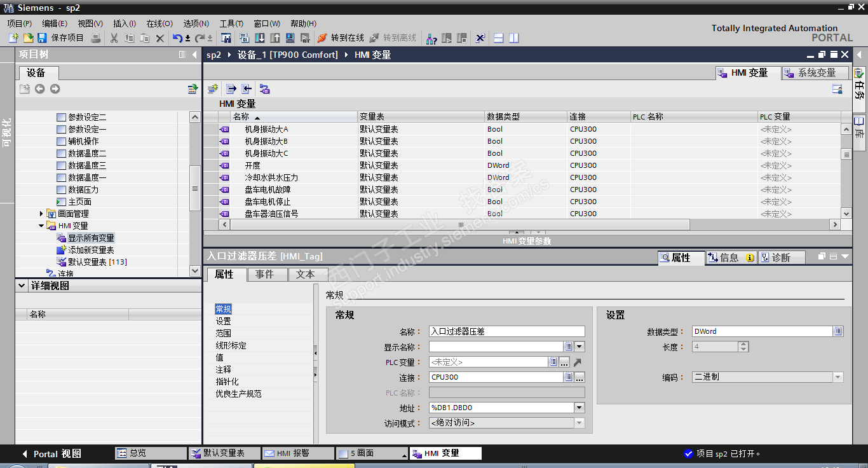The height and width of the screenshot is (468, 868).
Task: Save project with 保存项目 button
Action: (61, 38)
